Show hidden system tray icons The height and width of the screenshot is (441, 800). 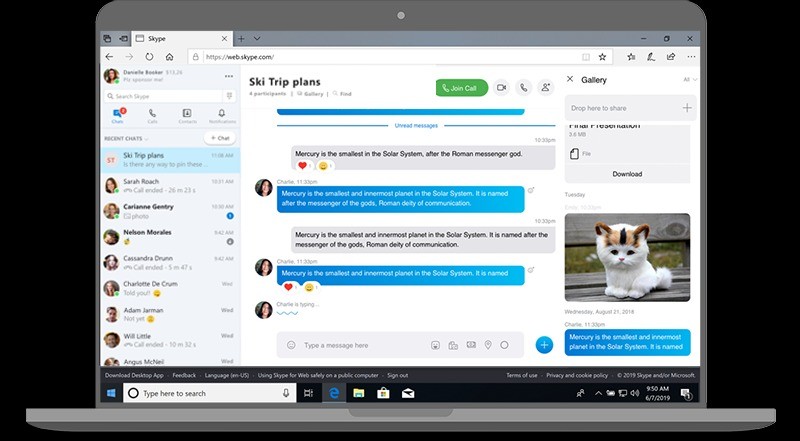click(x=598, y=393)
